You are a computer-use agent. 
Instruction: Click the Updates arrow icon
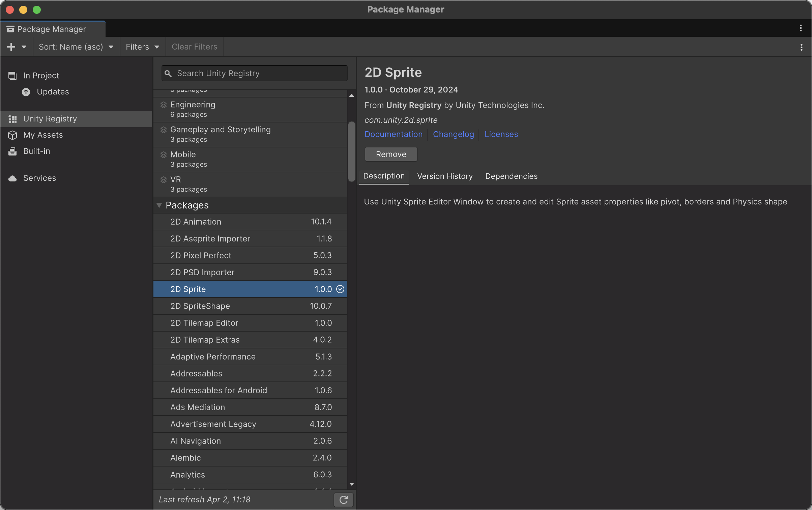click(26, 92)
